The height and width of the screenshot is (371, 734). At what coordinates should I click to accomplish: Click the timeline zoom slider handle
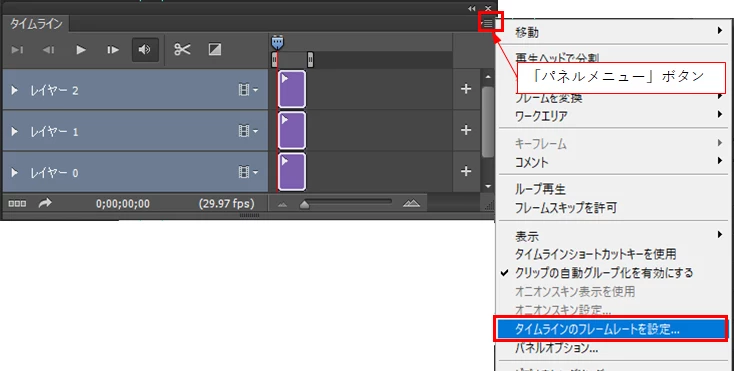[304, 204]
